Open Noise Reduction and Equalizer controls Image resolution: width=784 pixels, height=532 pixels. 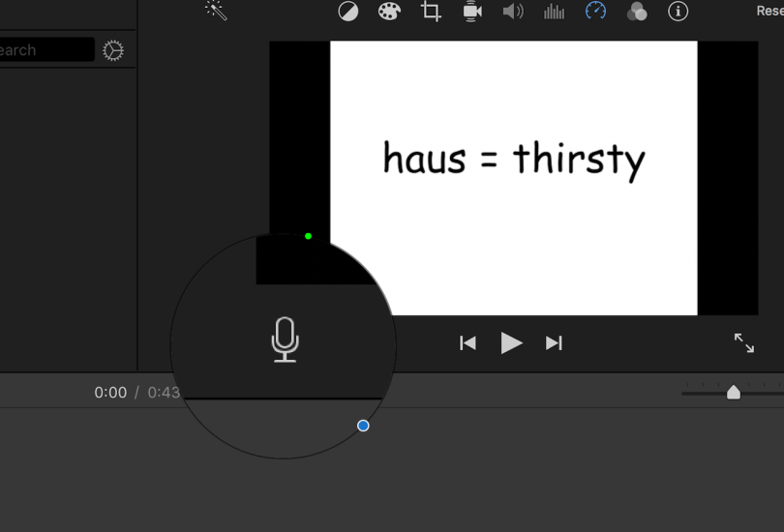(555, 12)
